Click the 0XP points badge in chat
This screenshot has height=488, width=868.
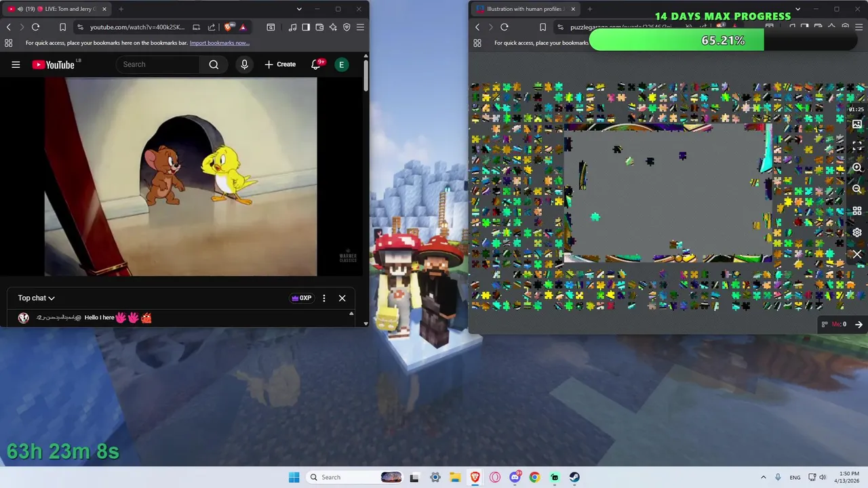point(301,298)
